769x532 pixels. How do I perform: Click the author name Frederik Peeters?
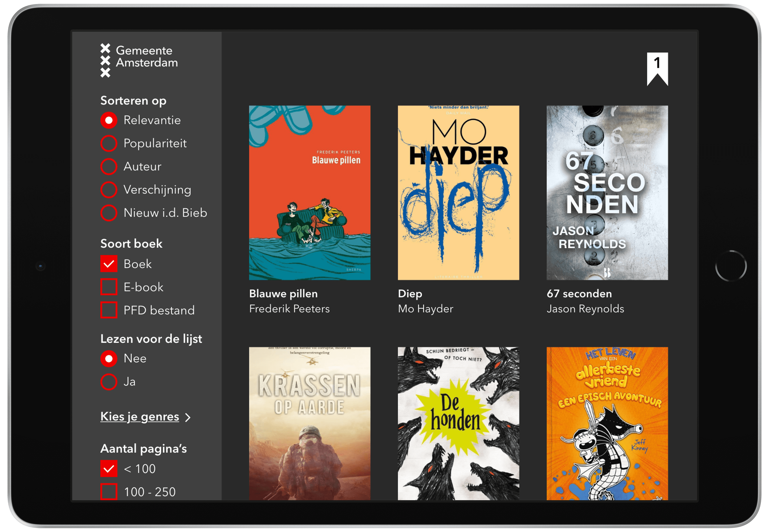coord(289,309)
